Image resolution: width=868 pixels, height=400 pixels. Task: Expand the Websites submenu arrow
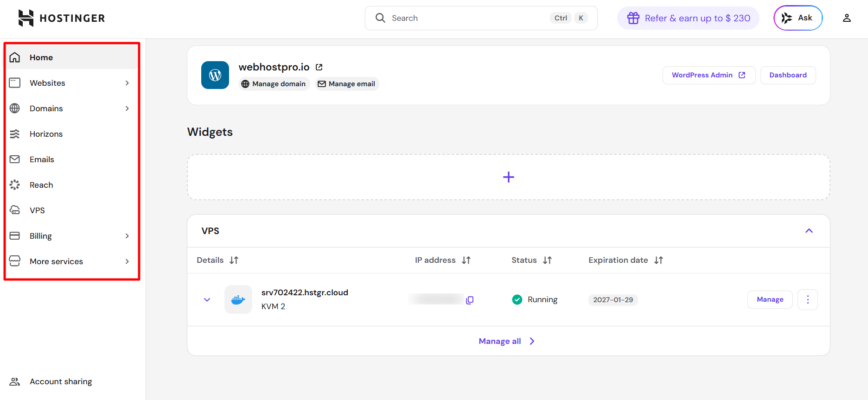coord(127,83)
